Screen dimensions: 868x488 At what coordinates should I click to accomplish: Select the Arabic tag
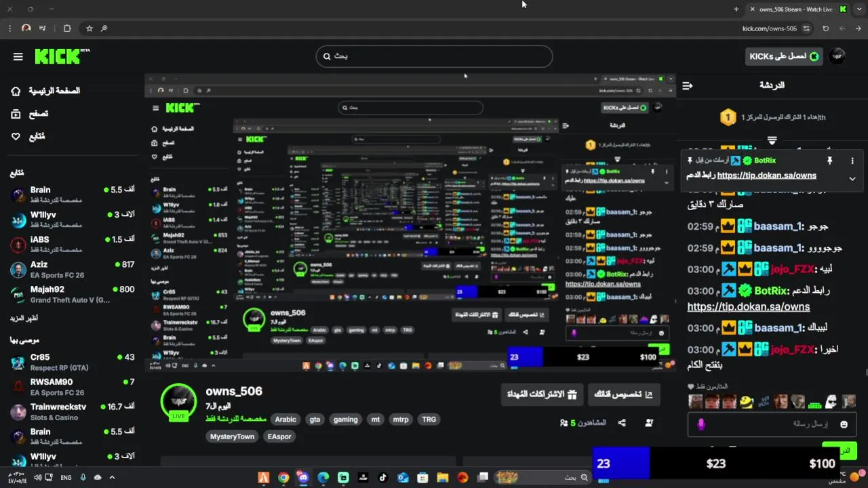[285, 420]
